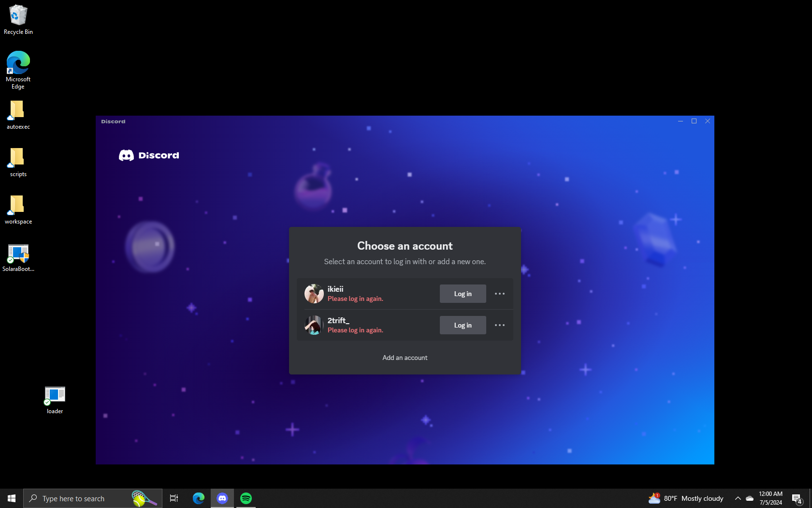Log in to the ikieii account

point(463,294)
